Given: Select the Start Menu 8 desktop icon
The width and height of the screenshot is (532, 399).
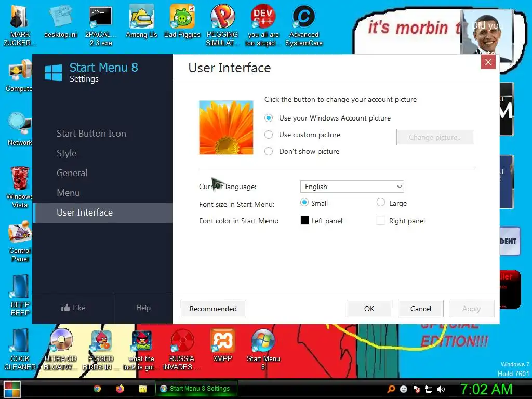Looking at the screenshot, I should (x=263, y=350).
